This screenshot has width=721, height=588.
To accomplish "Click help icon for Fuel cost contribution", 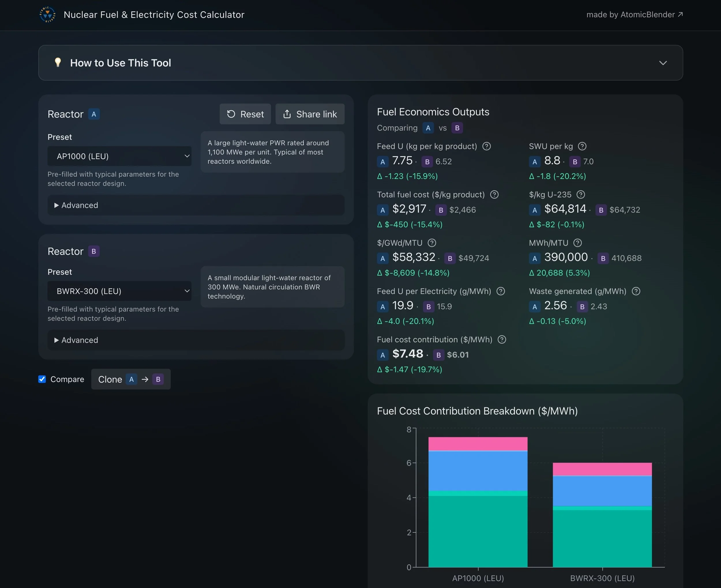I will pyautogui.click(x=502, y=340).
